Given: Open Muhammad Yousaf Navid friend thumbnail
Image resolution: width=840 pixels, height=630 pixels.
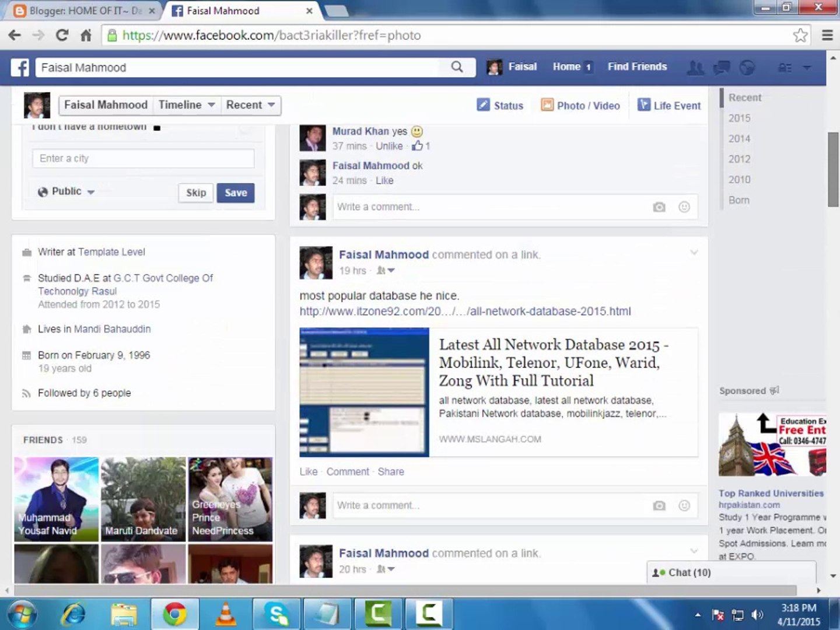Looking at the screenshot, I should pyautogui.click(x=56, y=499).
